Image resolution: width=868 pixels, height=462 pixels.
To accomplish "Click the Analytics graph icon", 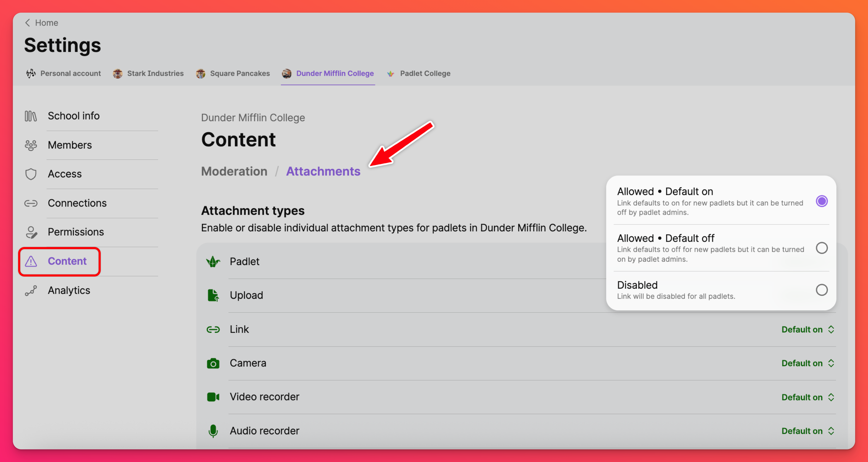I will [x=31, y=290].
